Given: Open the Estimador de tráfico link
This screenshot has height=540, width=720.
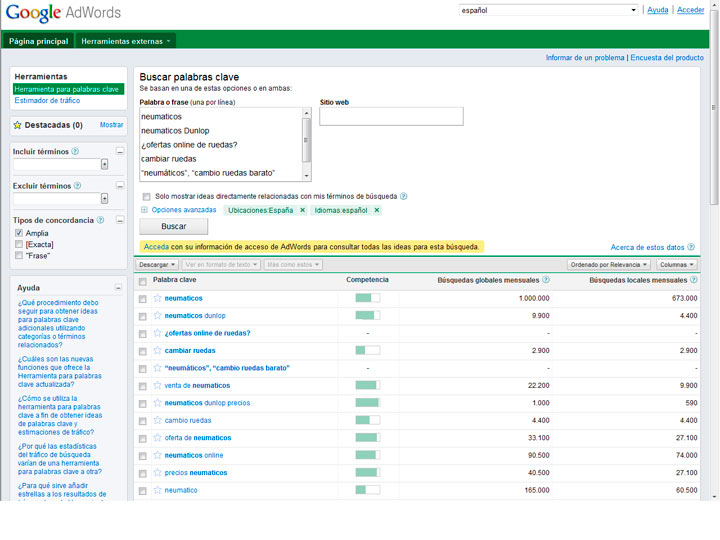Looking at the screenshot, I should click(47, 101).
